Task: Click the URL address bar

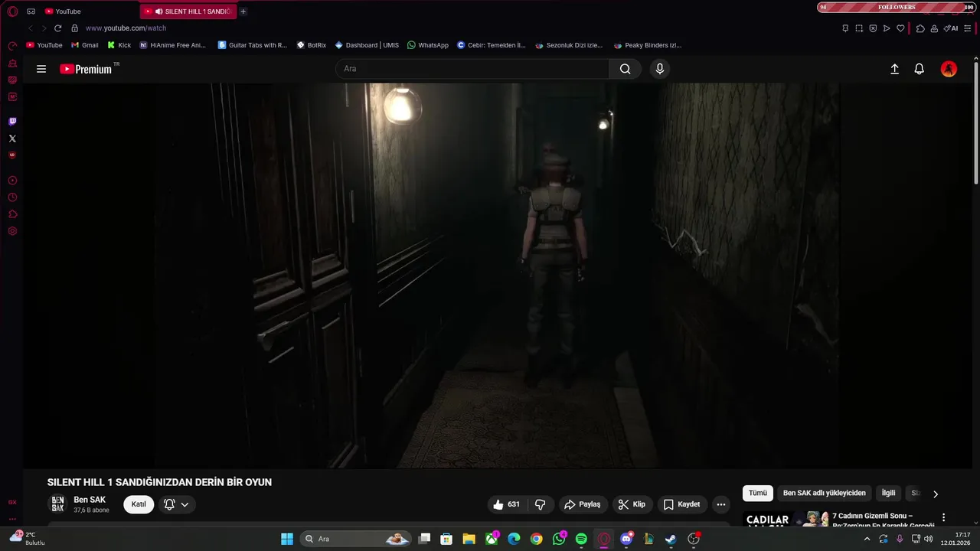Action: 452,28
